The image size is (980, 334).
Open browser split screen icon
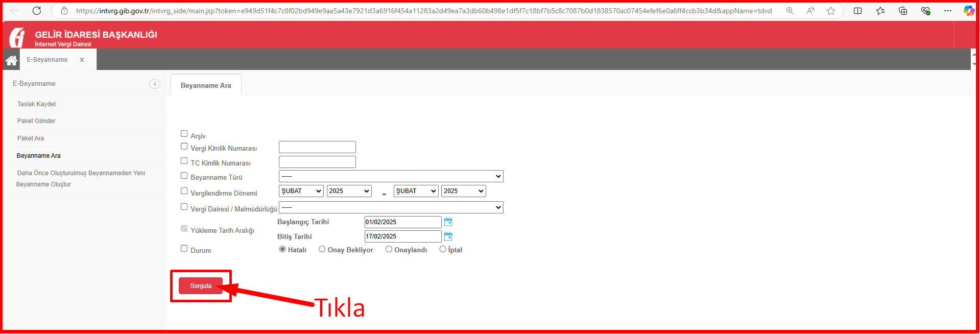pyautogui.click(x=857, y=11)
